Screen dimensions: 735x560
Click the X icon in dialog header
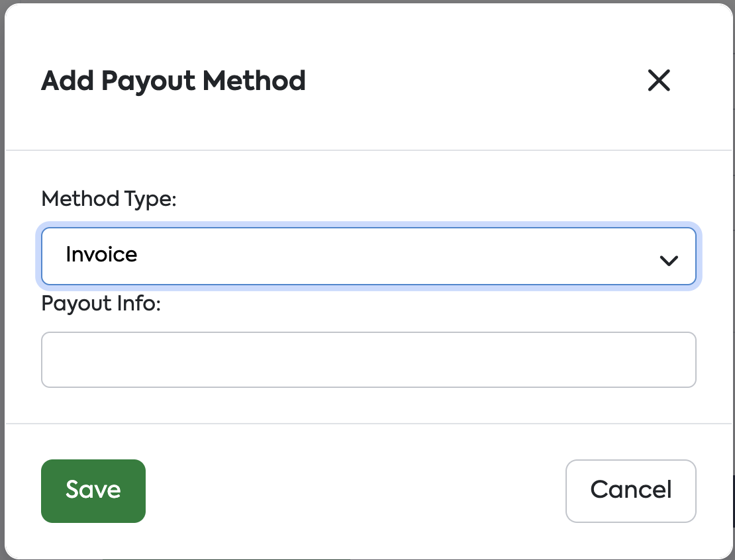659,81
